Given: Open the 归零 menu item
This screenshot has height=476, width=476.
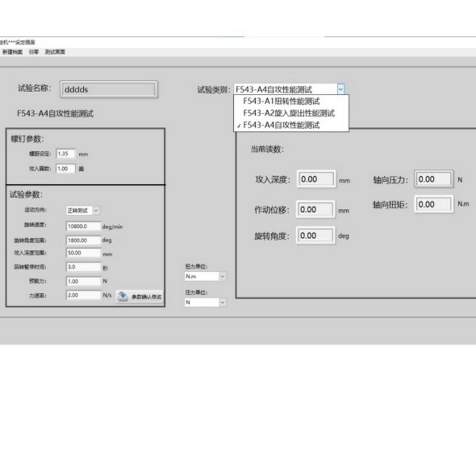Looking at the screenshot, I should (33, 52).
